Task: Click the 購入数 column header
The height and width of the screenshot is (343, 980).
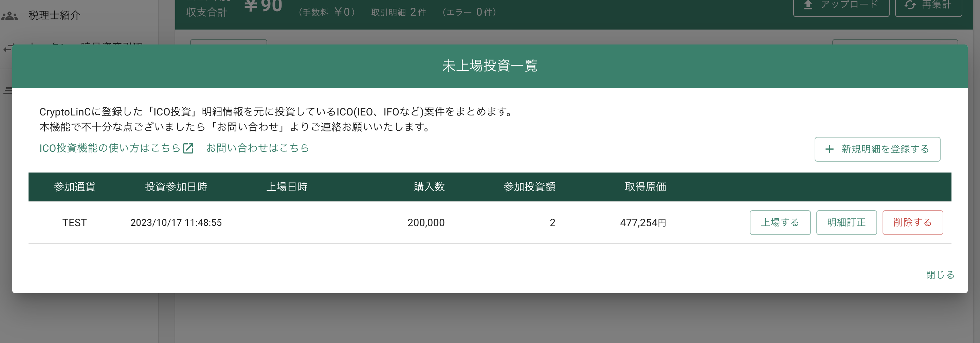Action: tap(429, 187)
